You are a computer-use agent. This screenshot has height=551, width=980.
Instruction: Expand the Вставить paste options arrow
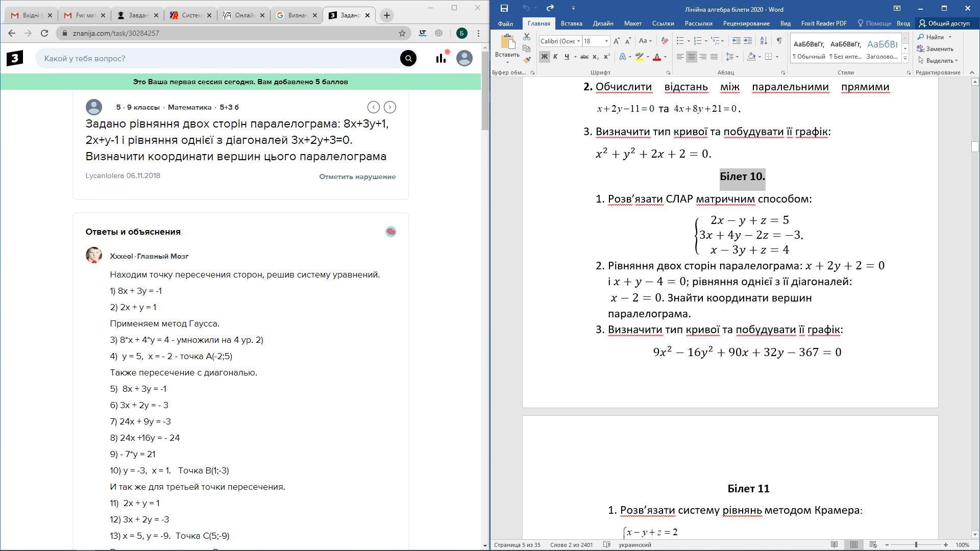(507, 62)
